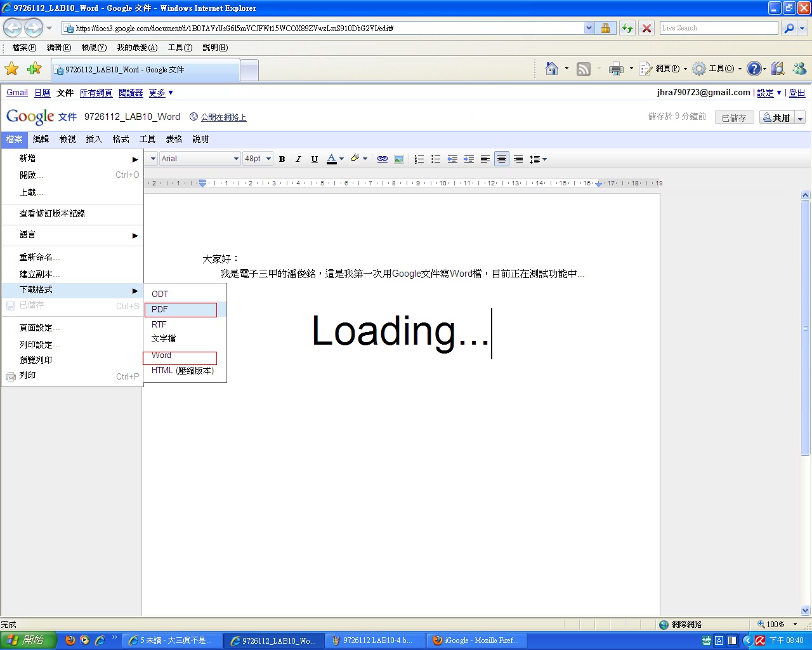Toggle underline formatting
Image resolution: width=812 pixels, height=650 pixels.
coord(314,159)
